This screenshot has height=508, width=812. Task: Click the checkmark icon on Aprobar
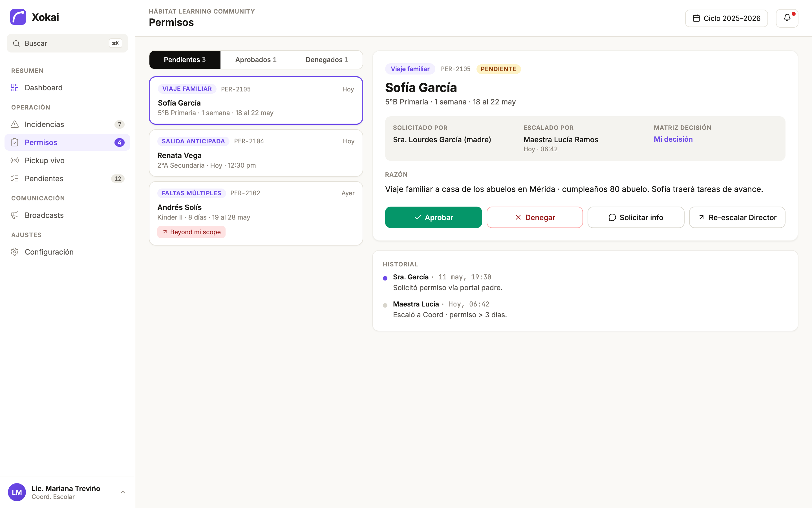tap(418, 217)
